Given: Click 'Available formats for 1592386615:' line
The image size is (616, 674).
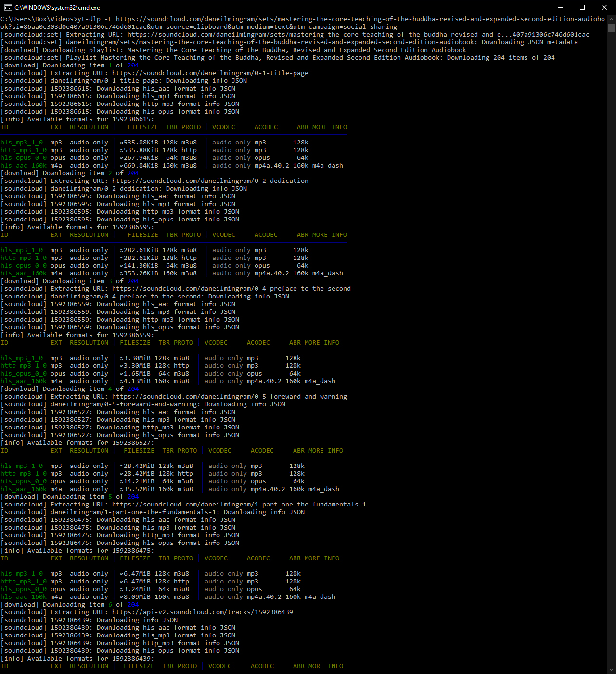Looking at the screenshot, I should pyautogui.click(x=77, y=119).
